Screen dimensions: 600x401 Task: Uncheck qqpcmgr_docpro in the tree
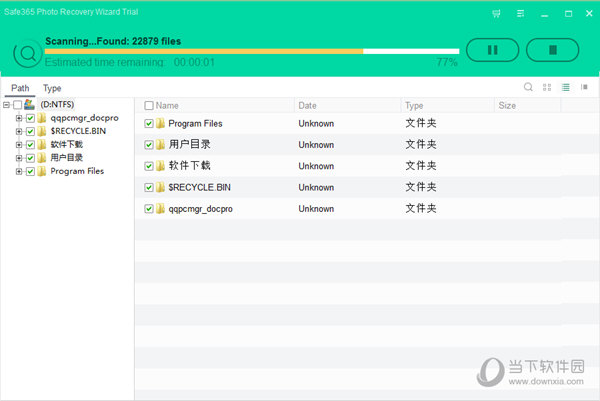30,118
